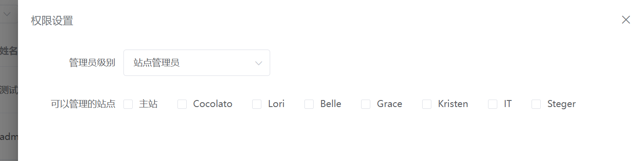The image size is (644, 161).
Task: Mark the Kristen checkbox
Action: pyautogui.click(x=427, y=104)
